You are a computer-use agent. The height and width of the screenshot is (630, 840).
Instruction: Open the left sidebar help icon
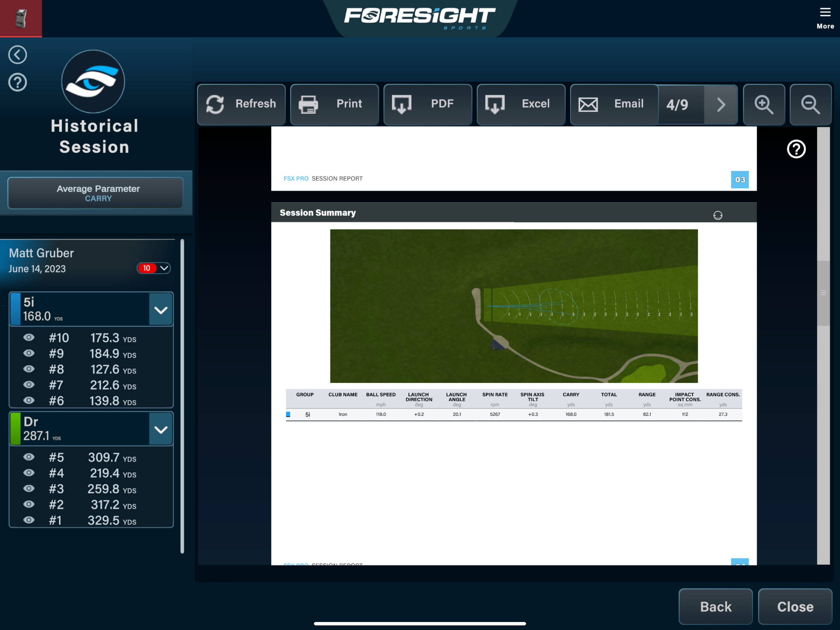pyautogui.click(x=18, y=82)
